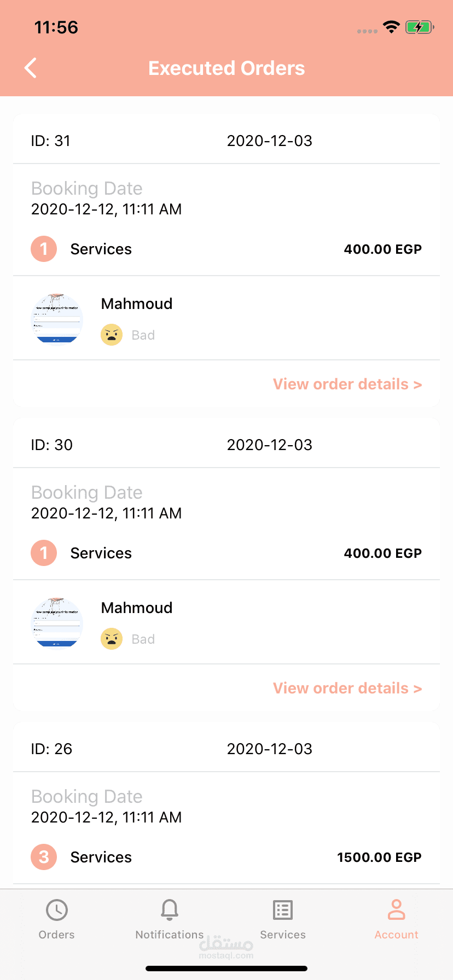The image size is (453, 980).
Task: Tap services count badge on order 30
Action: point(44,553)
